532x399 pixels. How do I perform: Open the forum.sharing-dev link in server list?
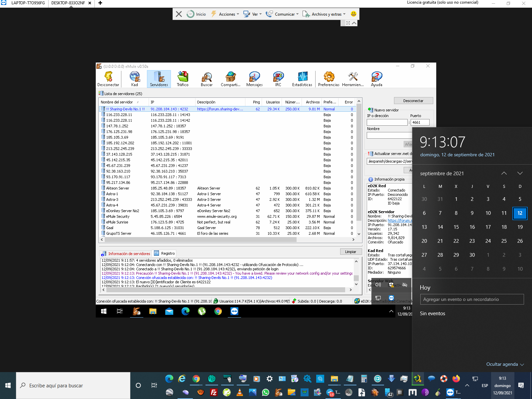220,109
